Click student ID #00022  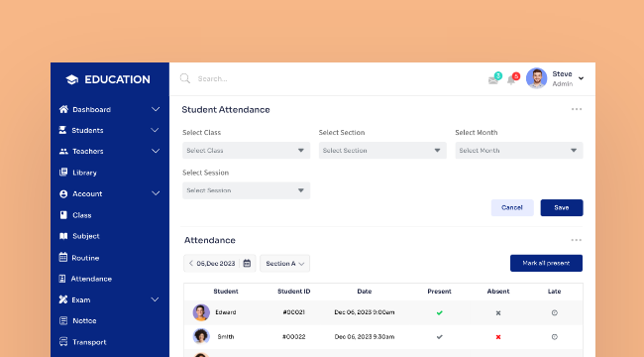click(x=293, y=336)
